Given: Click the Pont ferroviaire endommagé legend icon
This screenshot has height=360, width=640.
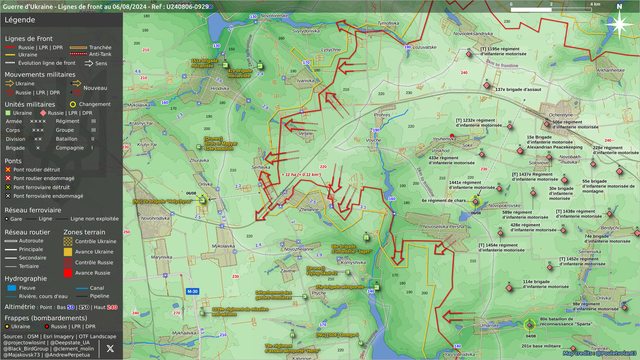Looking at the screenshot, I should click(8, 196).
